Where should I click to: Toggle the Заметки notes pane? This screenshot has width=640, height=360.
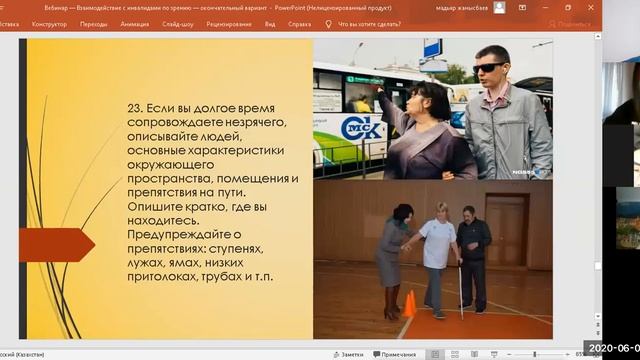coord(348,355)
